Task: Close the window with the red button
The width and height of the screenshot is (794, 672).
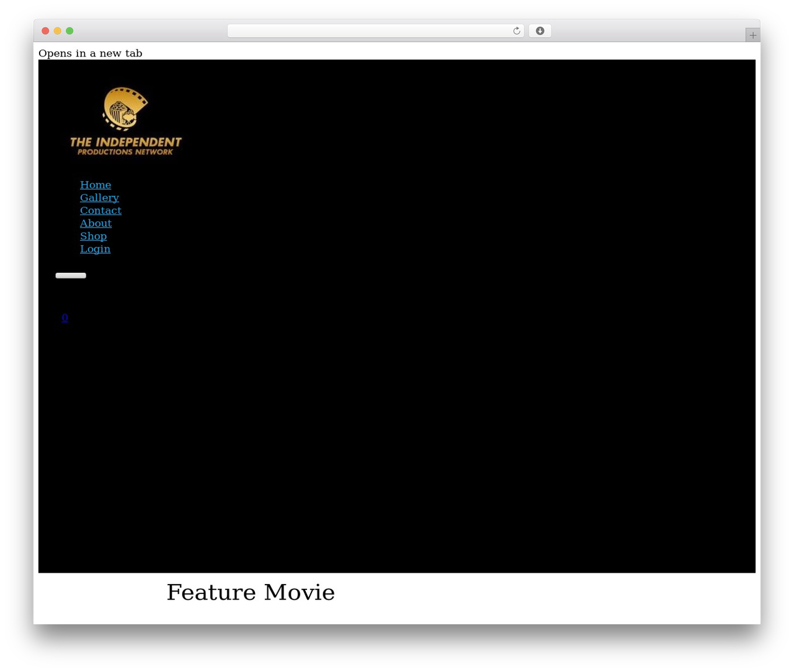Action: click(45, 31)
